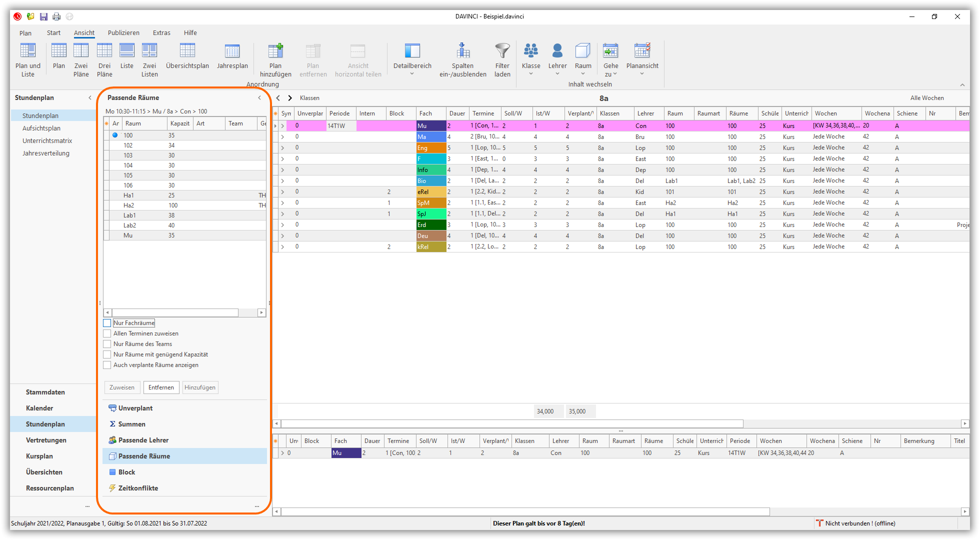This screenshot has height=540, width=980.
Task: Switch to the Extras ribbon tab
Action: pos(161,32)
